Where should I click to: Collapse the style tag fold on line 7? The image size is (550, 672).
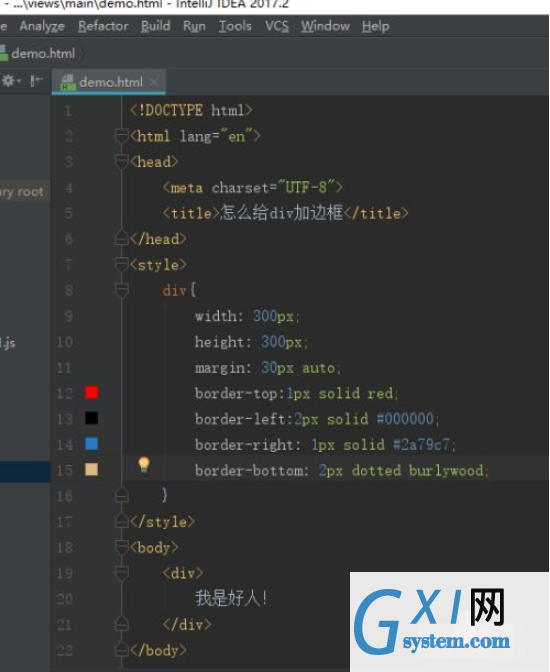(122, 264)
